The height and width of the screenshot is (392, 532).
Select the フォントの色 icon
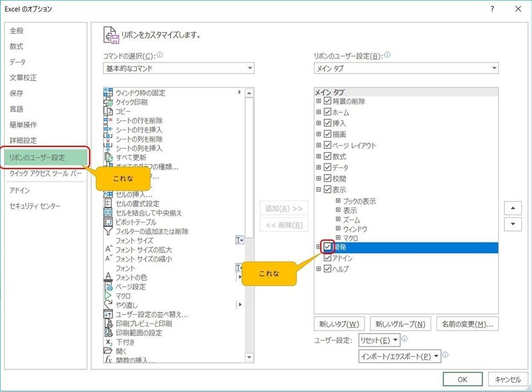108,277
